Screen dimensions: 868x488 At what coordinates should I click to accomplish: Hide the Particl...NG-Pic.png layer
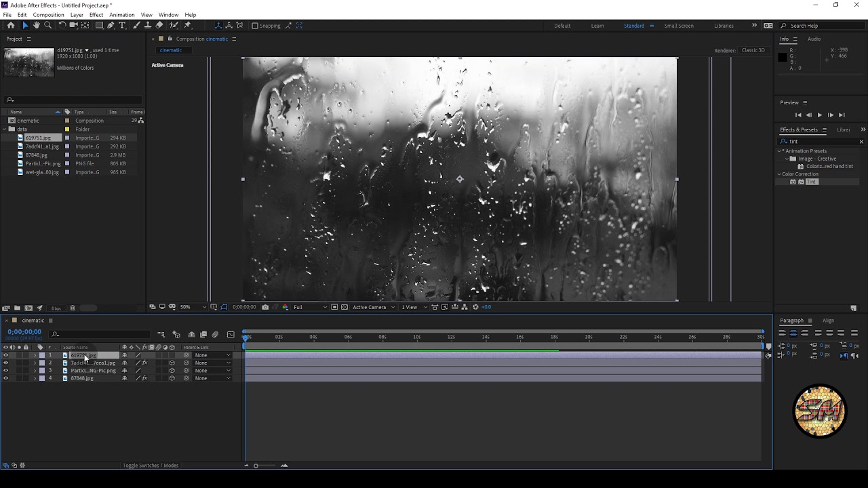tap(5, 371)
